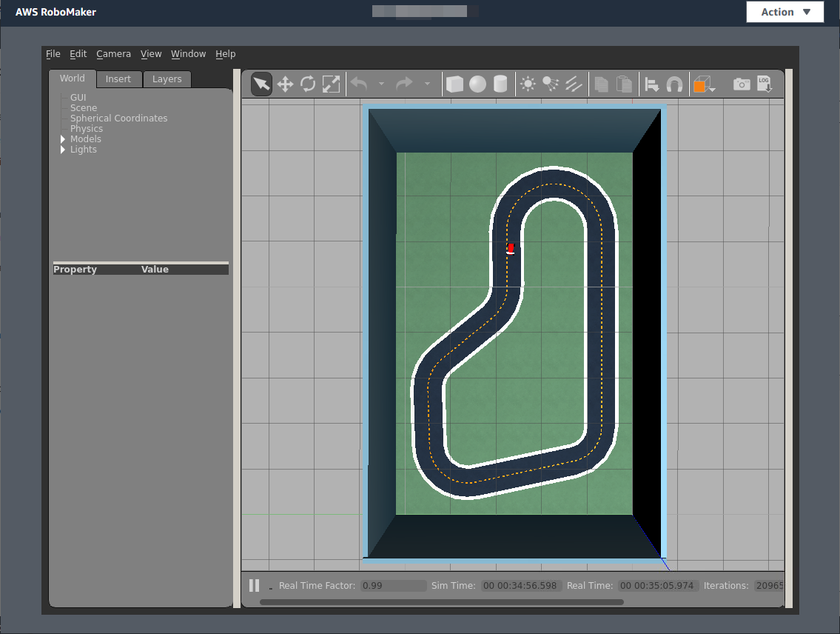Insert a sphere into the scene
This screenshot has height=634, width=840.
[477, 84]
